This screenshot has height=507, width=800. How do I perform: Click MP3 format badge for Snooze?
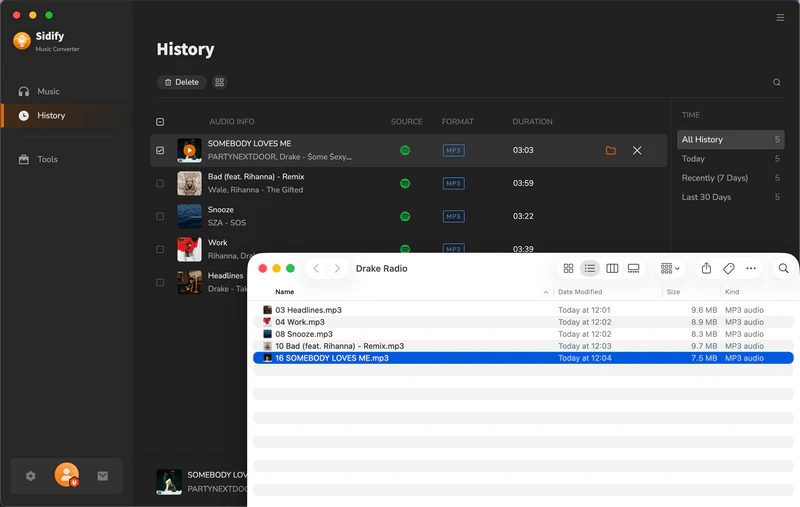pyautogui.click(x=453, y=216)
